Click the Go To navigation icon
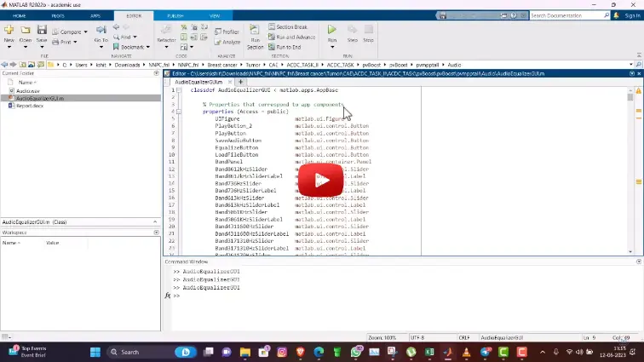 (x=101, y=31)
